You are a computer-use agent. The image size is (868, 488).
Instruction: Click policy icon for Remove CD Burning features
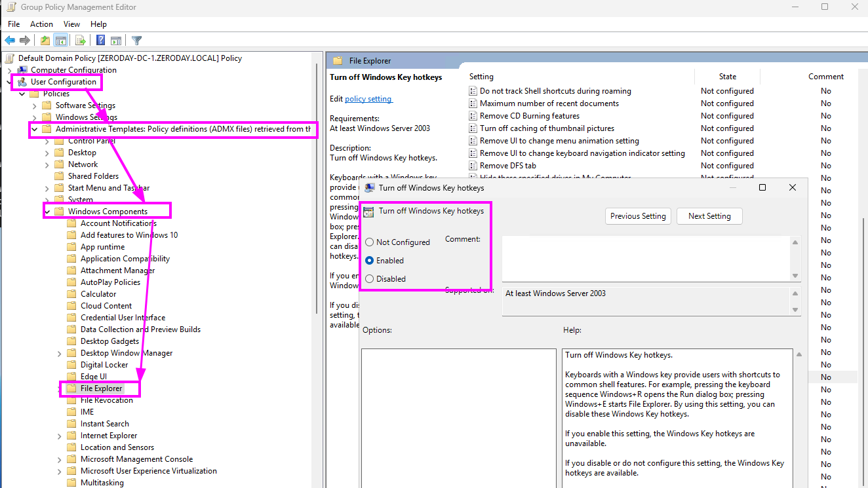coord(473,116)
